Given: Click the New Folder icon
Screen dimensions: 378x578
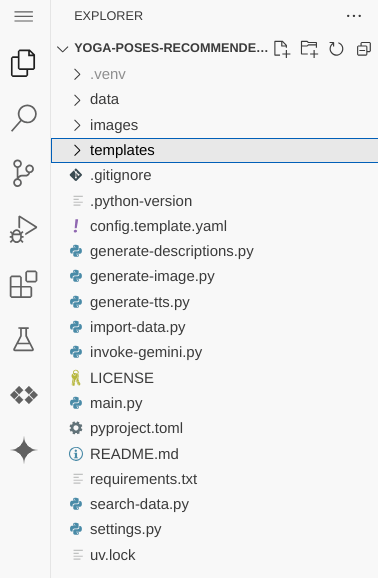Looking at the screenshot, I should click(309, 49).
